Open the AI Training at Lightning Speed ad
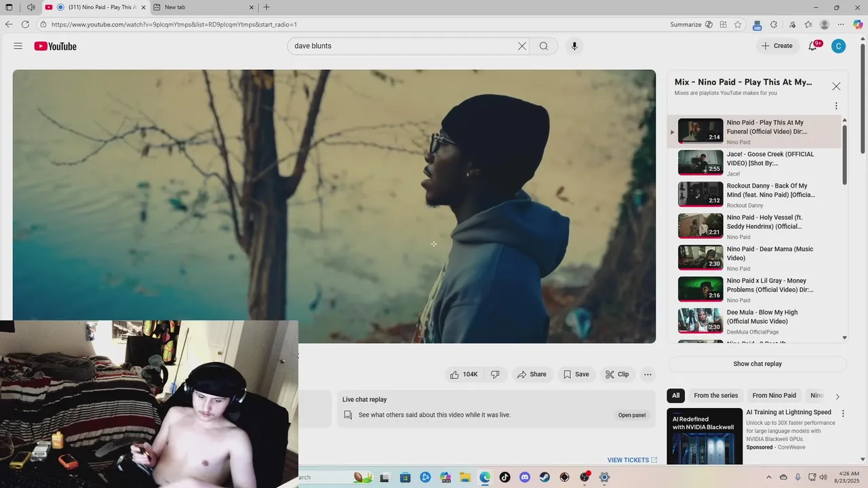 pyautogui.click(x=789, y=412)
